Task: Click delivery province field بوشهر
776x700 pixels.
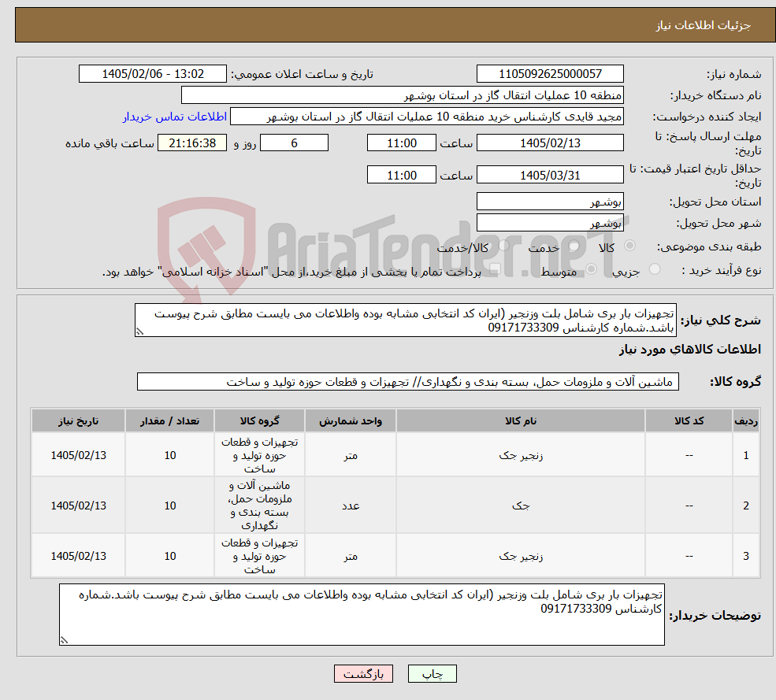Action: click(x=550, y=202)
